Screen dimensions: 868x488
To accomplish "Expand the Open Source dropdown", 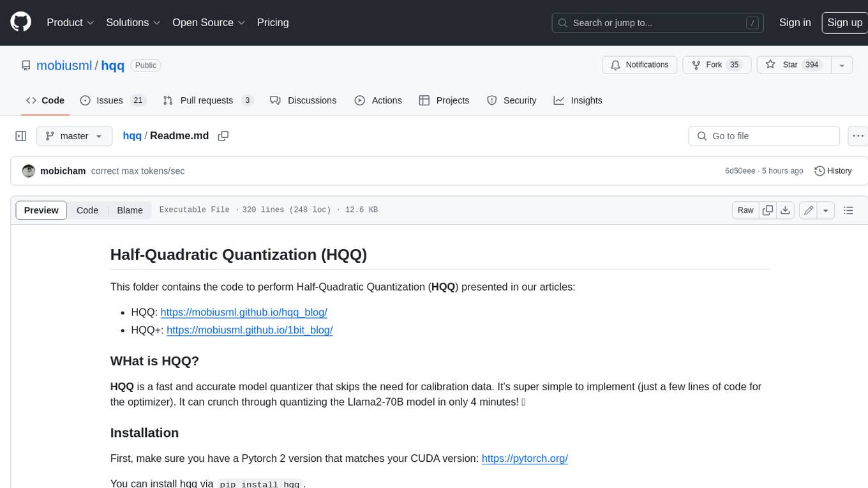I will pos(209,22).
